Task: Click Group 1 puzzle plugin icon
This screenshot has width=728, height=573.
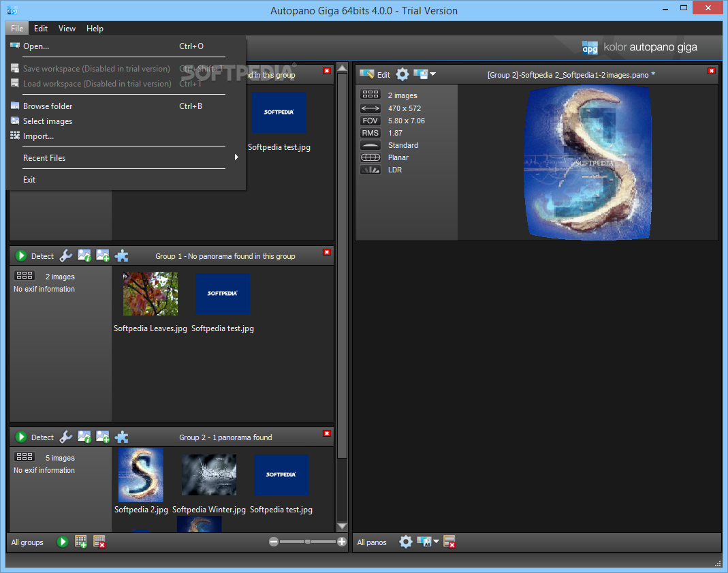Action: click(122, 256)
